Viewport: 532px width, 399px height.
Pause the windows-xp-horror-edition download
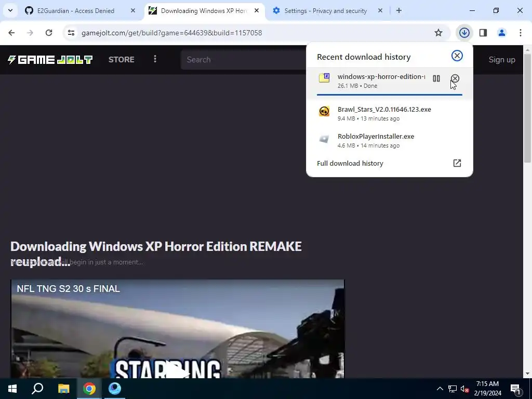coord(436,79)
